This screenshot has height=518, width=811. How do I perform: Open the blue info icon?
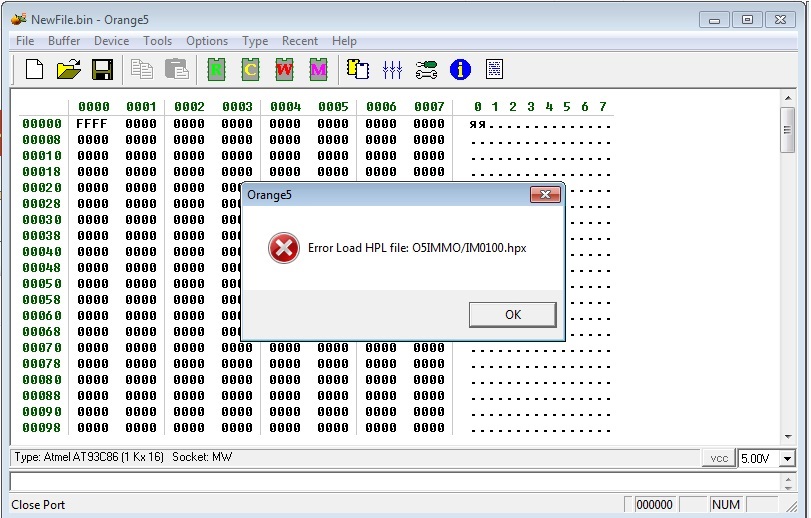coord(460,69)
